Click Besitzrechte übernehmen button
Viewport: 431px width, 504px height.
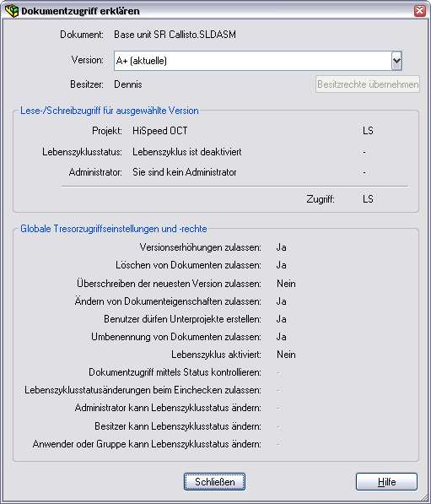(x=368, y=84)
